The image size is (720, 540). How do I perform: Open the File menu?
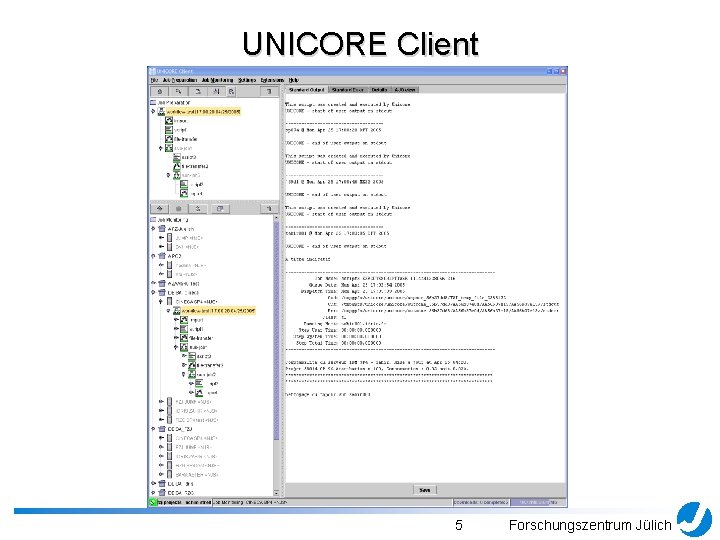point(154,80)
